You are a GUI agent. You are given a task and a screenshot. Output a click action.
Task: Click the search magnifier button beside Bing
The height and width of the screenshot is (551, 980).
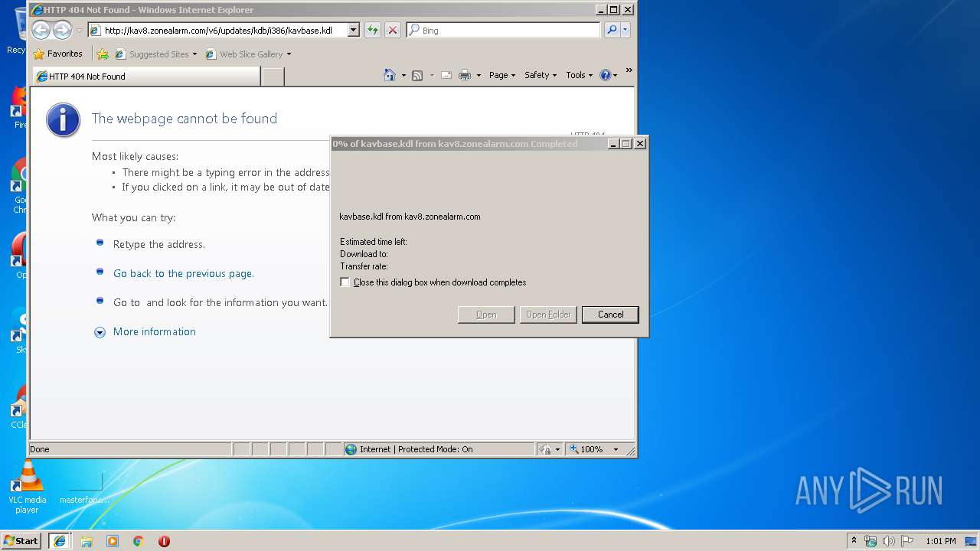click(x=611, y=30)
